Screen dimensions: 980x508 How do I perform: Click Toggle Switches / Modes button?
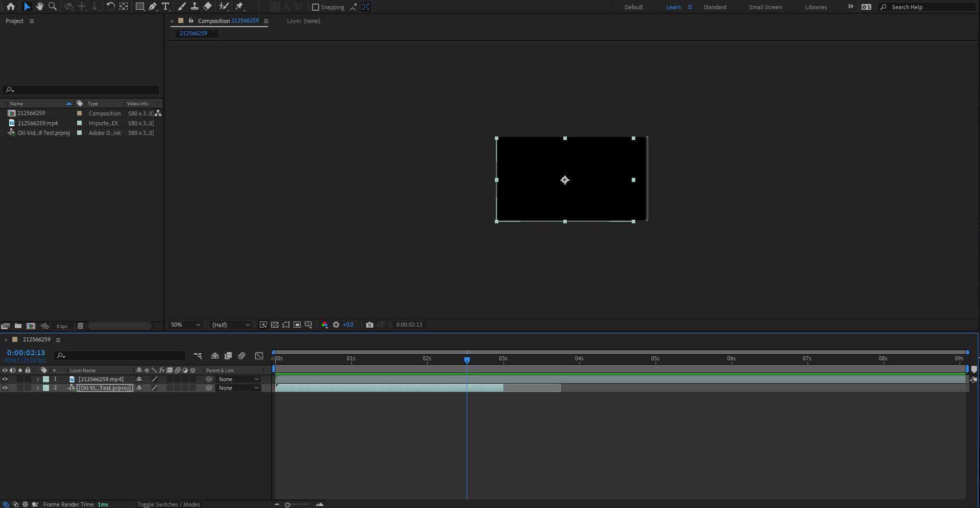click(169, 504)
